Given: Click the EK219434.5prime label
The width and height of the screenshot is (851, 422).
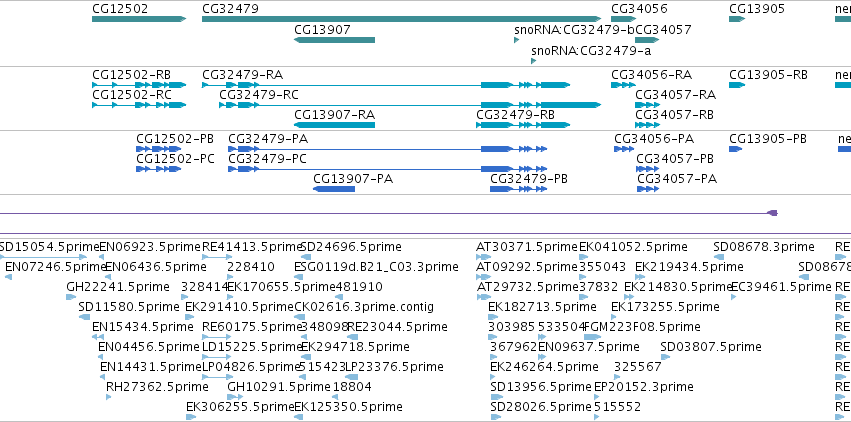Looking at the screenshot, I should (689, 267).
